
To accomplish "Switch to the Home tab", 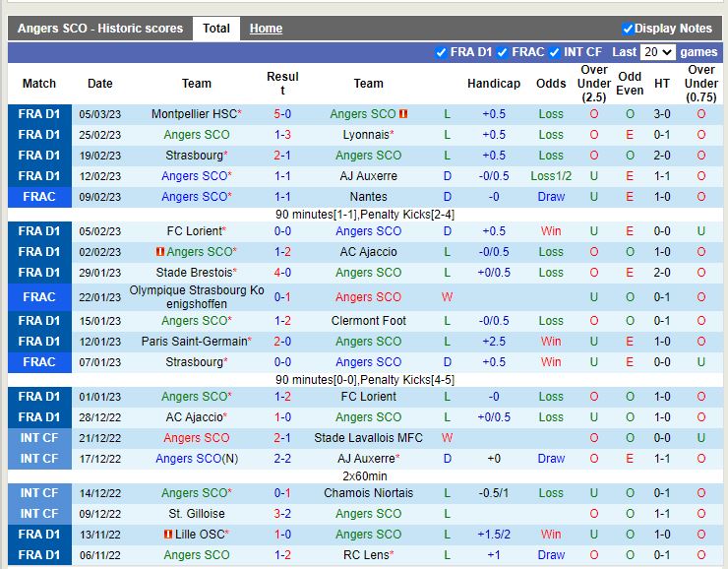I will point(266,29).
